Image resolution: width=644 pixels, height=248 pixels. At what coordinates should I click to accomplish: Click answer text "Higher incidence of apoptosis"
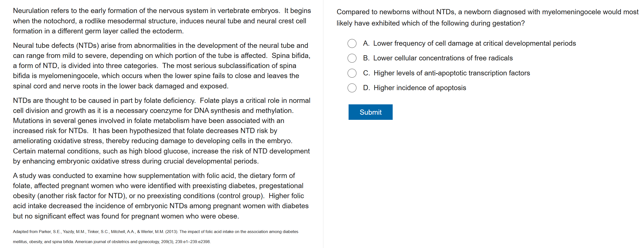point(420,88)
